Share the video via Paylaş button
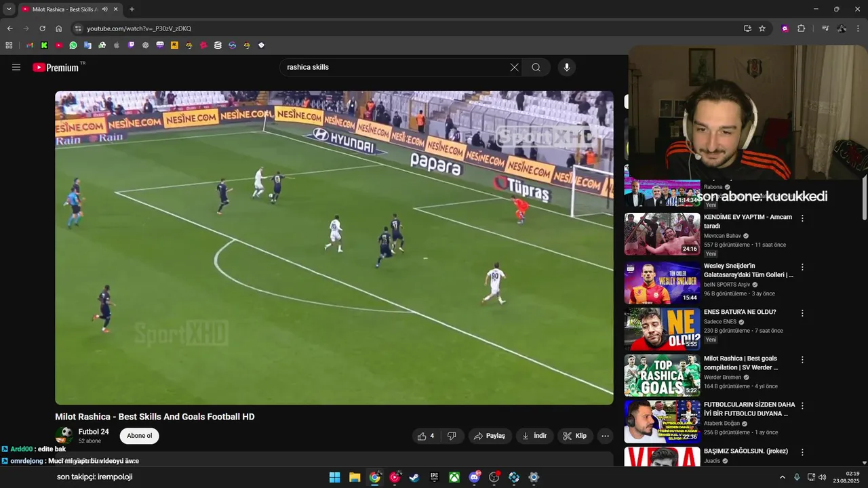The height and width of the screenshot is (488, 868). coord(490,436)
